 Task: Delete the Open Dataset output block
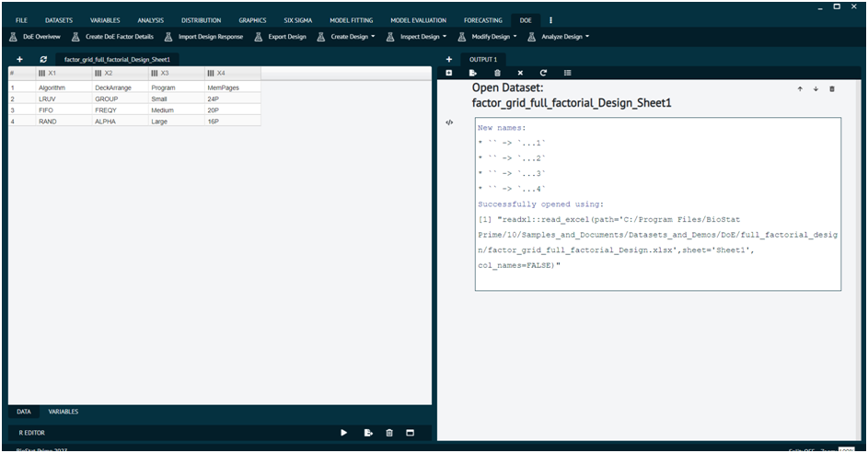click(831, 88)
